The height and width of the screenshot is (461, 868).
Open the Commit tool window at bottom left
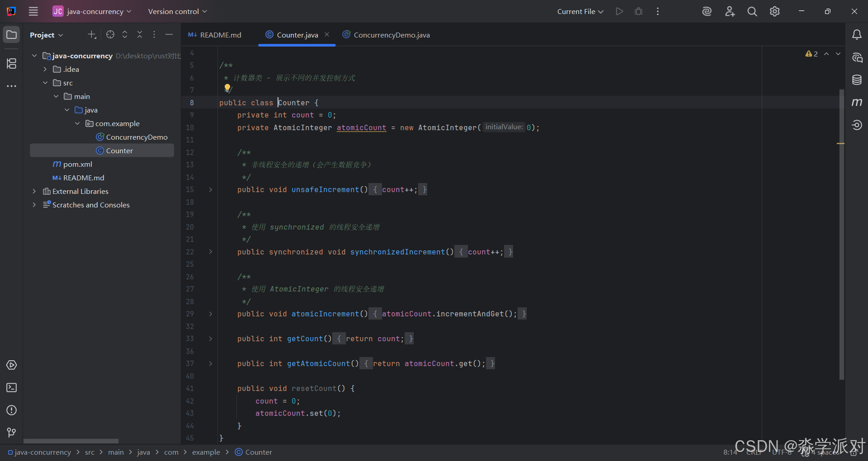coord(11,433)
